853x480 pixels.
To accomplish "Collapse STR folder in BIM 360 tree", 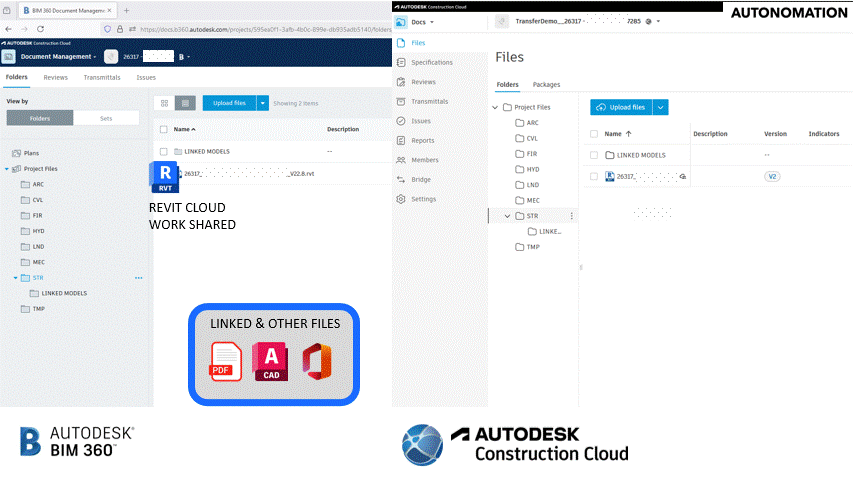I will pos(15,278).
